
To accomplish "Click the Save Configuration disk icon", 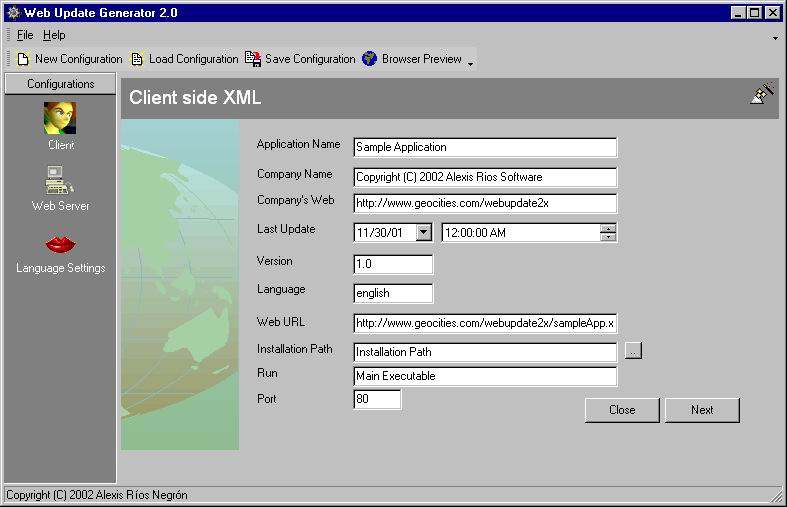I will (x=253, y=59).
